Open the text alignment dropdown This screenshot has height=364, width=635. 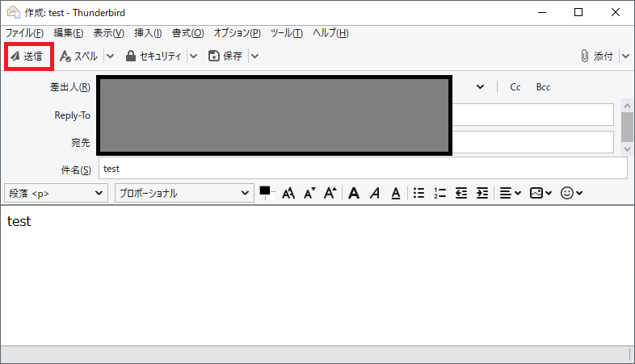510,194
